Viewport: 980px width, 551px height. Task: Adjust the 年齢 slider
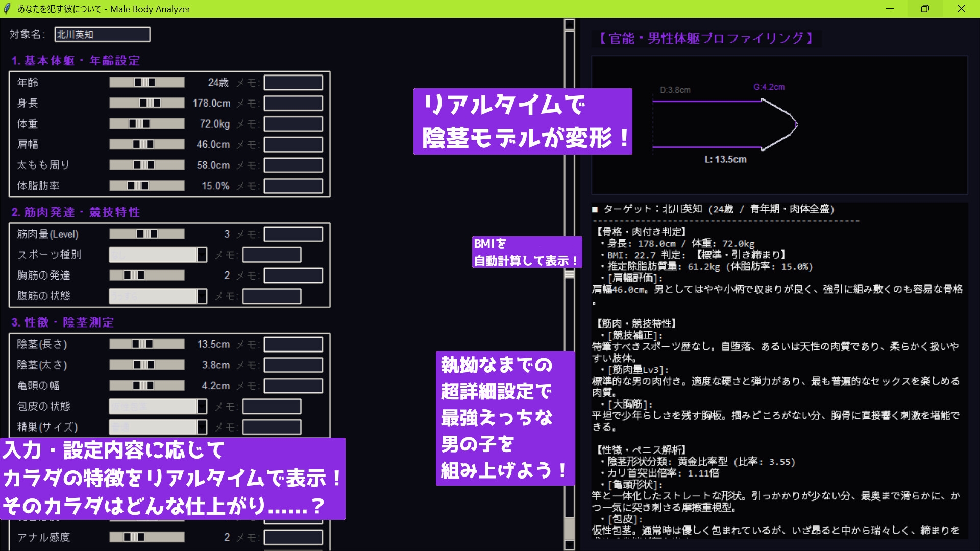click(147, 82)
